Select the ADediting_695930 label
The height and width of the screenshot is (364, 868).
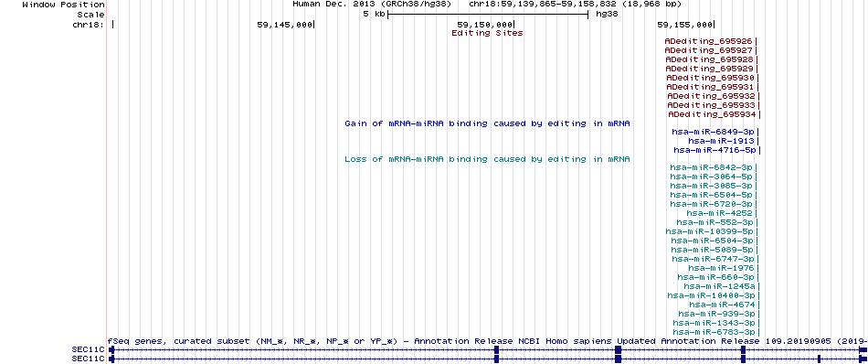(710, 78)
